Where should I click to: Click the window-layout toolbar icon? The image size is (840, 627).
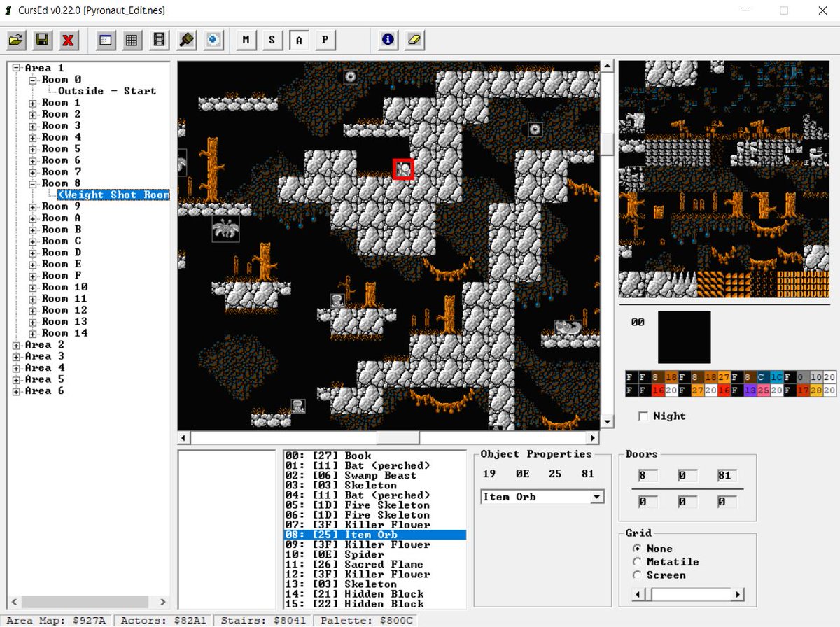coord(106,40)
